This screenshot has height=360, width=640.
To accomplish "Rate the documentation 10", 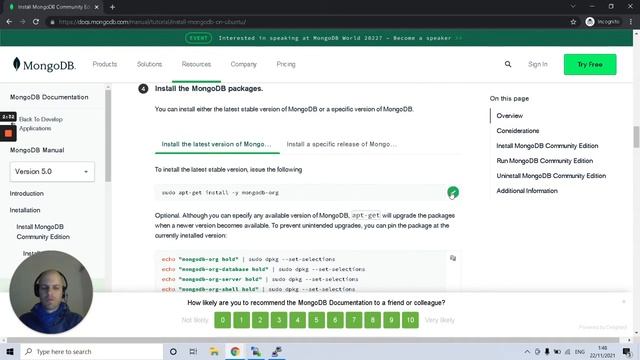I will [410, 320].
